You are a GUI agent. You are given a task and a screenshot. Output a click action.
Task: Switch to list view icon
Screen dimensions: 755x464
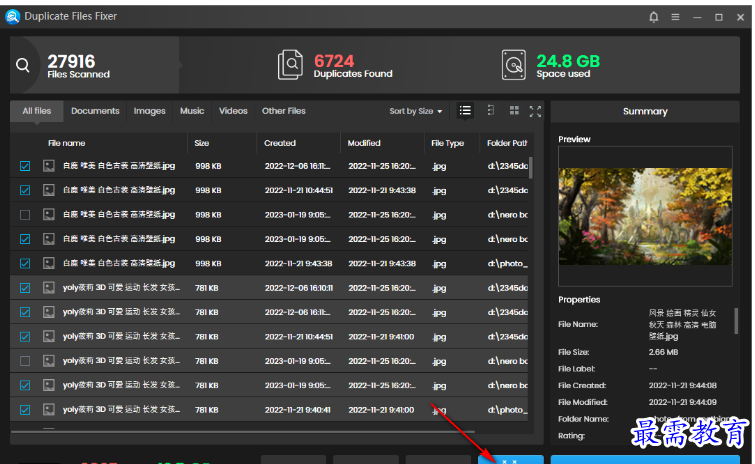465,111
